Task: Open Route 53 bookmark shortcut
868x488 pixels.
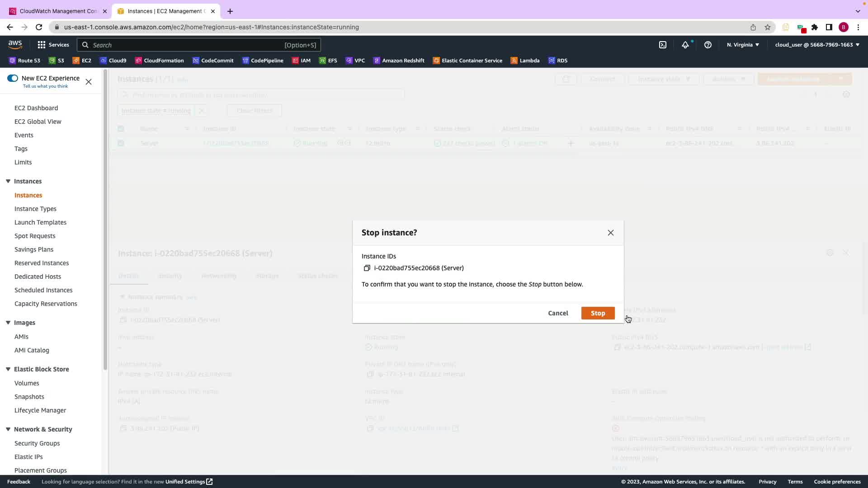Action: pyautogui.click(x=24, y=61)
